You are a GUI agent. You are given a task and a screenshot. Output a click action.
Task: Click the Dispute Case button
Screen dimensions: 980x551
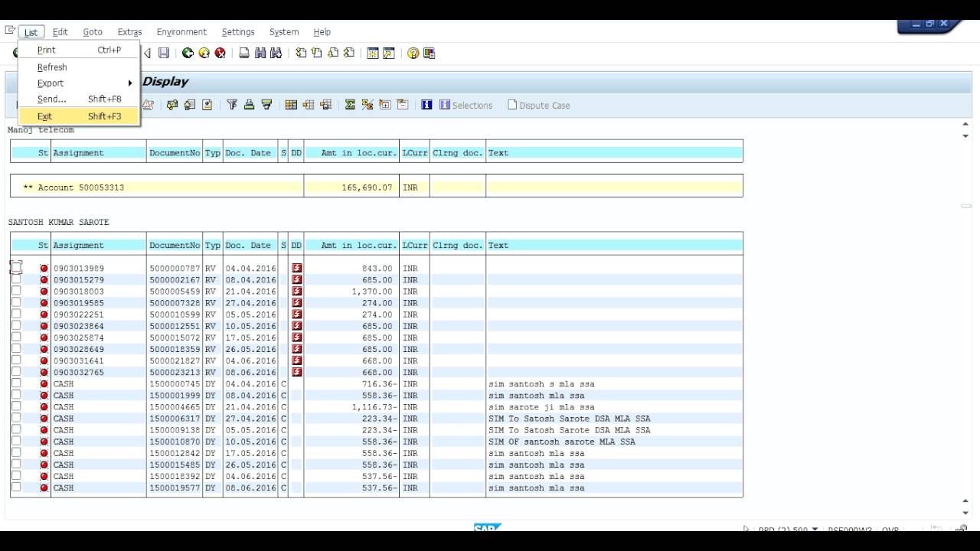pyautogui.click(x=538, y=105)
